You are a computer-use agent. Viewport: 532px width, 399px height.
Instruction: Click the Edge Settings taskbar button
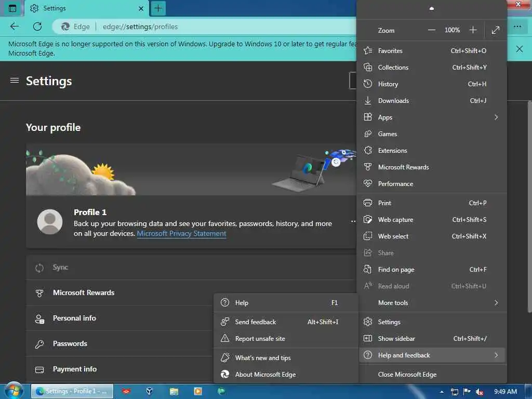click(72, 391)
